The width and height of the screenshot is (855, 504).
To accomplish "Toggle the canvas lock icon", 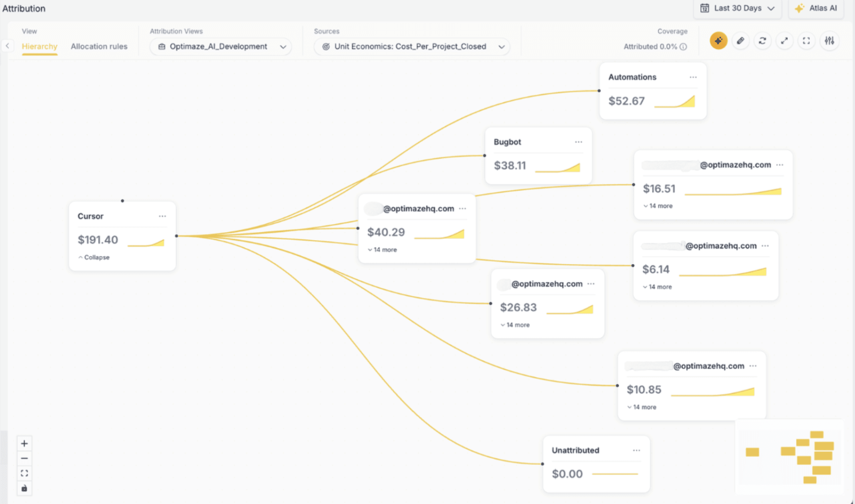I will point(24,488).
